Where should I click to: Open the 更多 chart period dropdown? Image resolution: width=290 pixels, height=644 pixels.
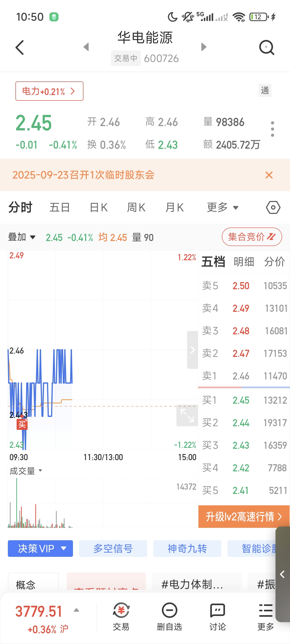tap(222, 208)
